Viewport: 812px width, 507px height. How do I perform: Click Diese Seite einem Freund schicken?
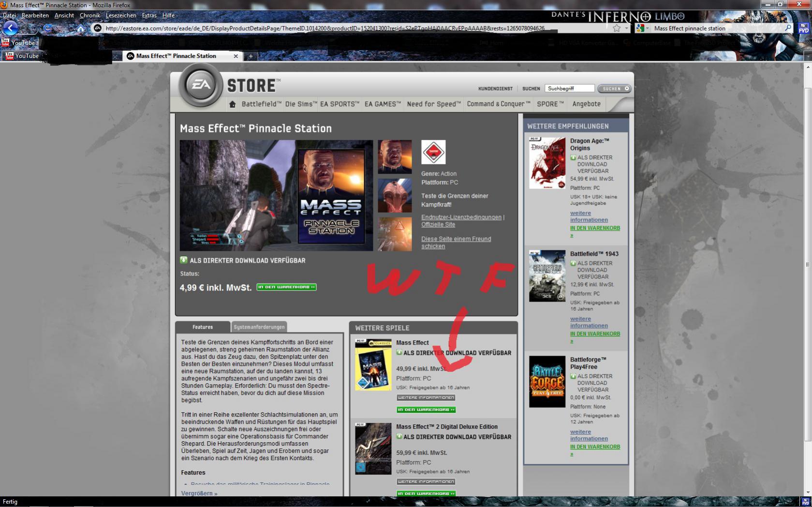coord(456,242)
